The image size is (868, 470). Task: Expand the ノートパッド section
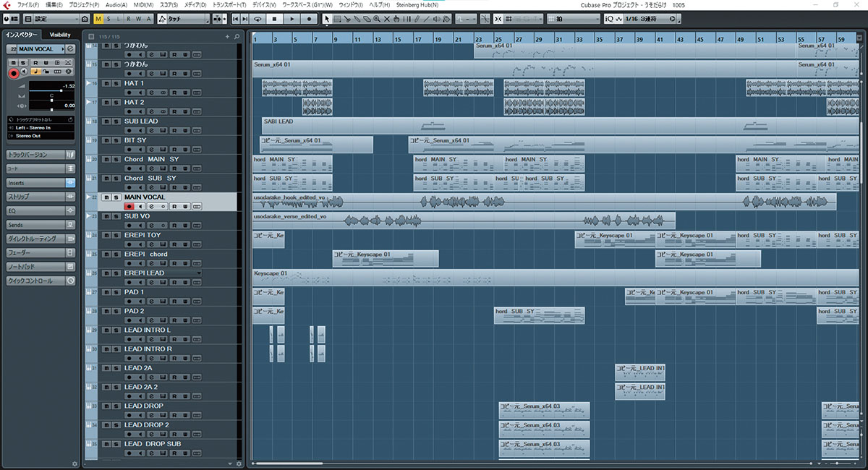[41, 267]
